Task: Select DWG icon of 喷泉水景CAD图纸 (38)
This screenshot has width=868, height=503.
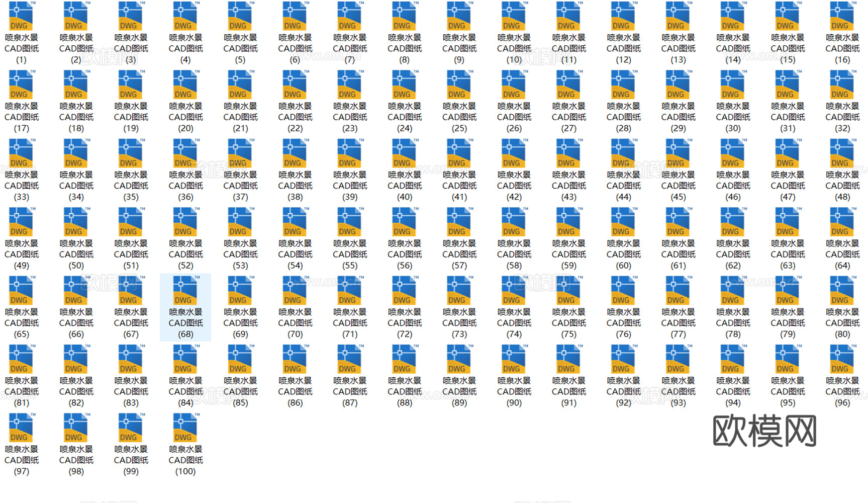Action: click(295, 153)
